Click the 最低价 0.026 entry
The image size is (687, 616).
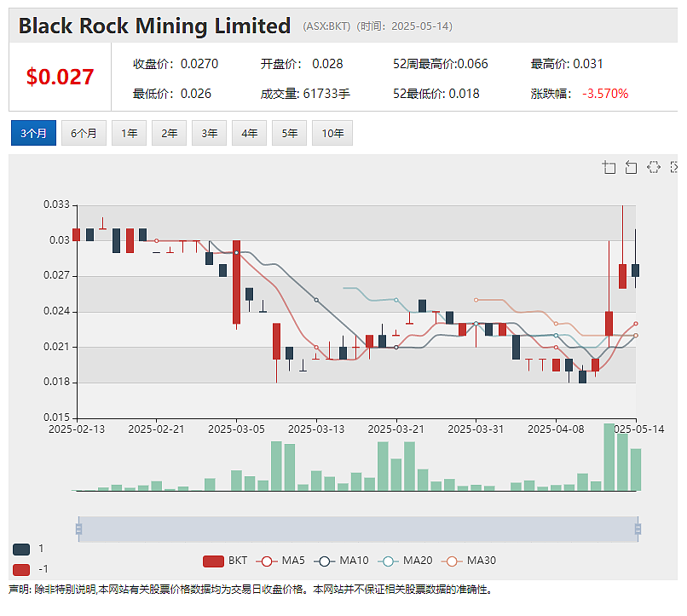172,94
